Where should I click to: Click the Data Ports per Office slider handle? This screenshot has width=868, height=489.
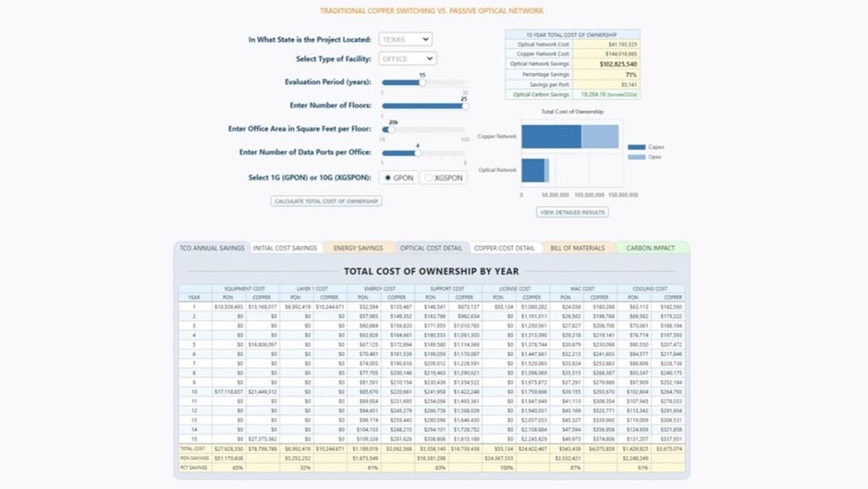[x=418, y=153]
